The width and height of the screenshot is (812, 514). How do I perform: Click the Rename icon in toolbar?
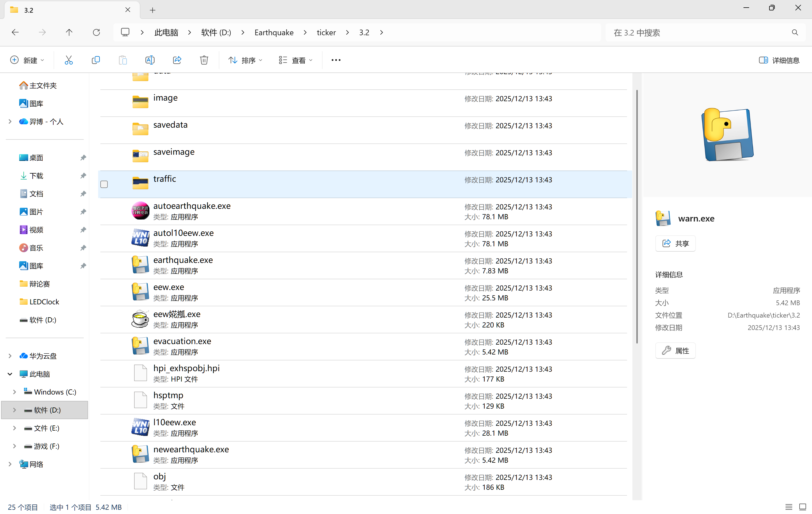[150, 60]
